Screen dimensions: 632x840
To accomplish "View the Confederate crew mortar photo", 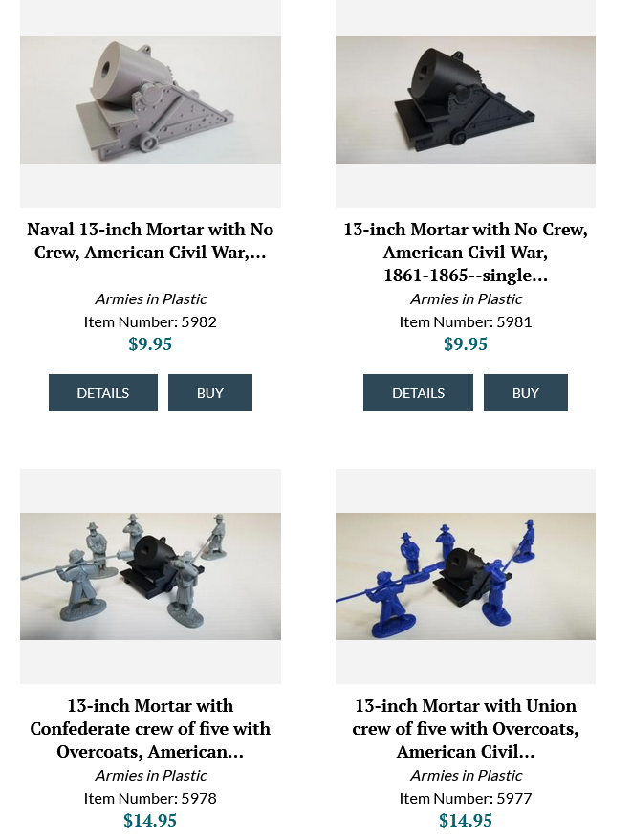I will (150, 577).
